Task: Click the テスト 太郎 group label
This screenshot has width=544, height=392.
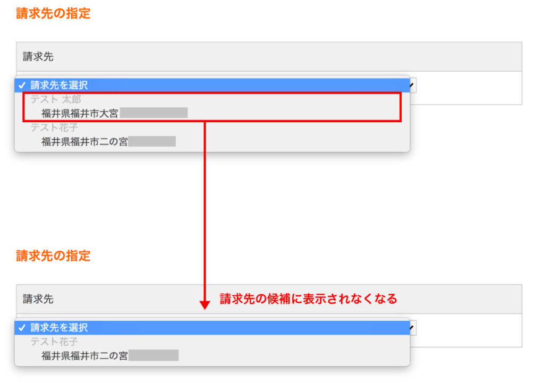Action: tap(56, 99)
